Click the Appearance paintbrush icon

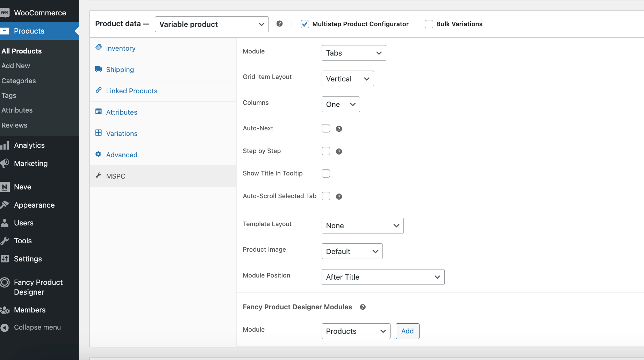tap(5, 205)
